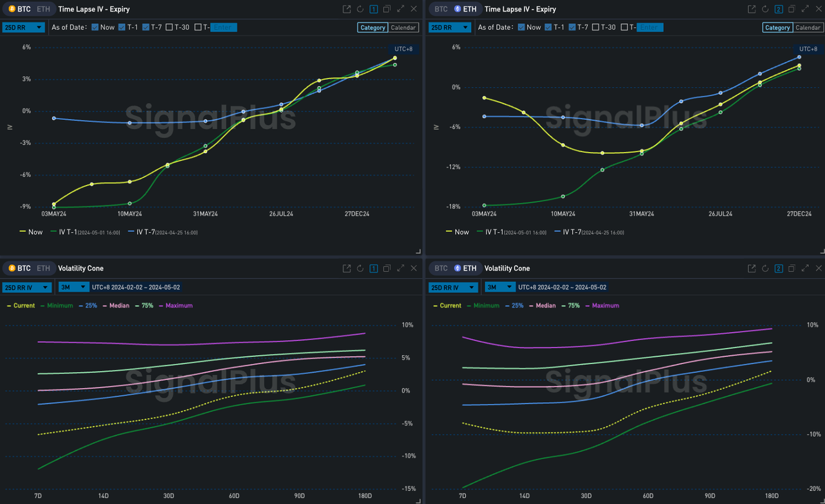This screenshot has width=825, height=504.
Task: Select Calendar view in BTC Time Lapse panel
Action: point(403,27)
